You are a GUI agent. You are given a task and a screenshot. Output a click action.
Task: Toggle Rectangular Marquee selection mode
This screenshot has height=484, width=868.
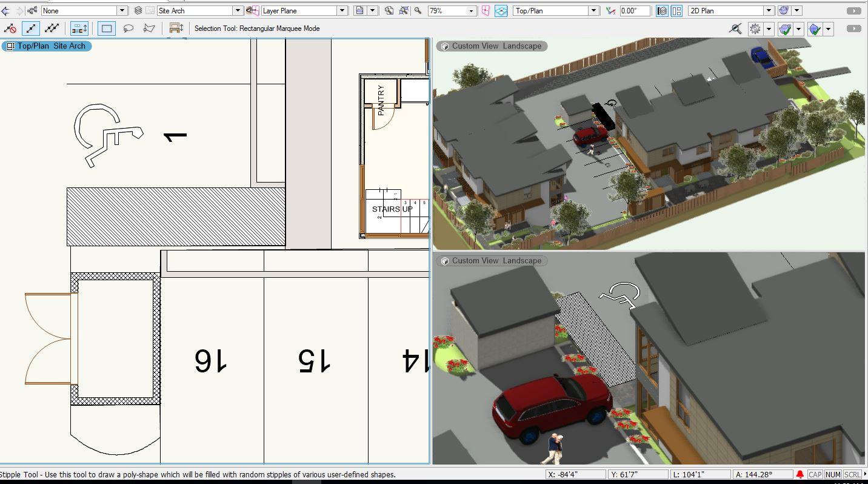[107, 29]
